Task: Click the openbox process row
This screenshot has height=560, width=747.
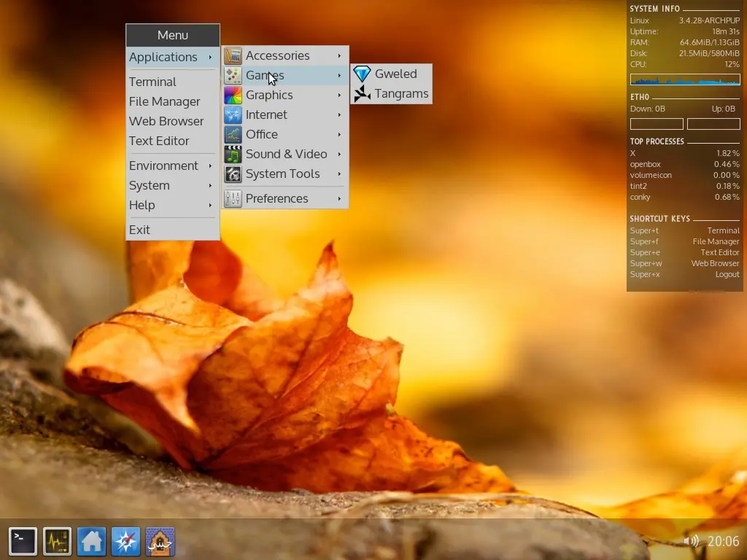Action: 684,164
